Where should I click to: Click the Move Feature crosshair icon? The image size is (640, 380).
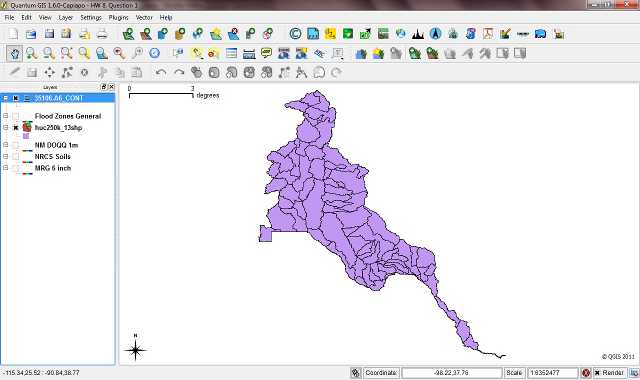click(x=49, y=73)
